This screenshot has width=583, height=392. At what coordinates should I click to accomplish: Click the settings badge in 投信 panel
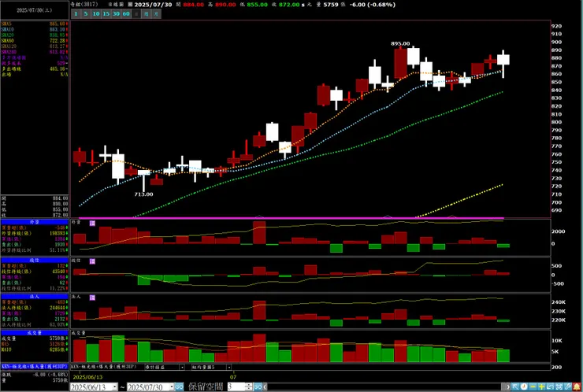(92, 261)
